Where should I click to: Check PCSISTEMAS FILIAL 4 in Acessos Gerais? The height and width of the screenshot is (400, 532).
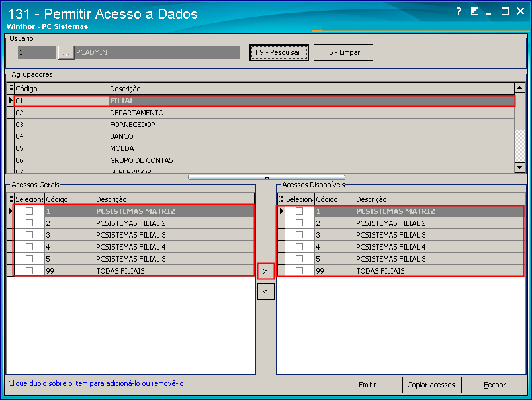30,246
